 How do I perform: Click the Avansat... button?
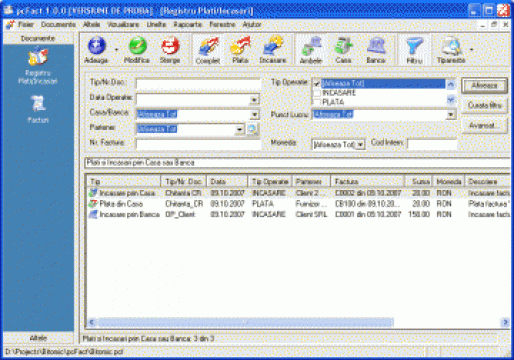[x=485, y=126]
